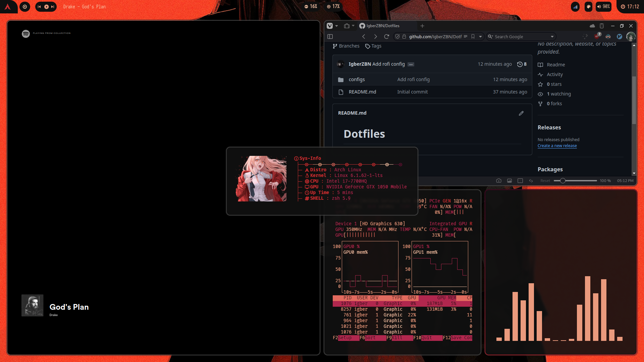Open the Arch launcher in the top bar

click(x=7, y=7)
